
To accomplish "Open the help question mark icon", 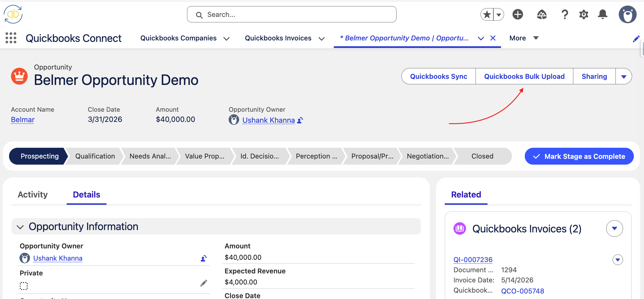I will click(565, 14).
